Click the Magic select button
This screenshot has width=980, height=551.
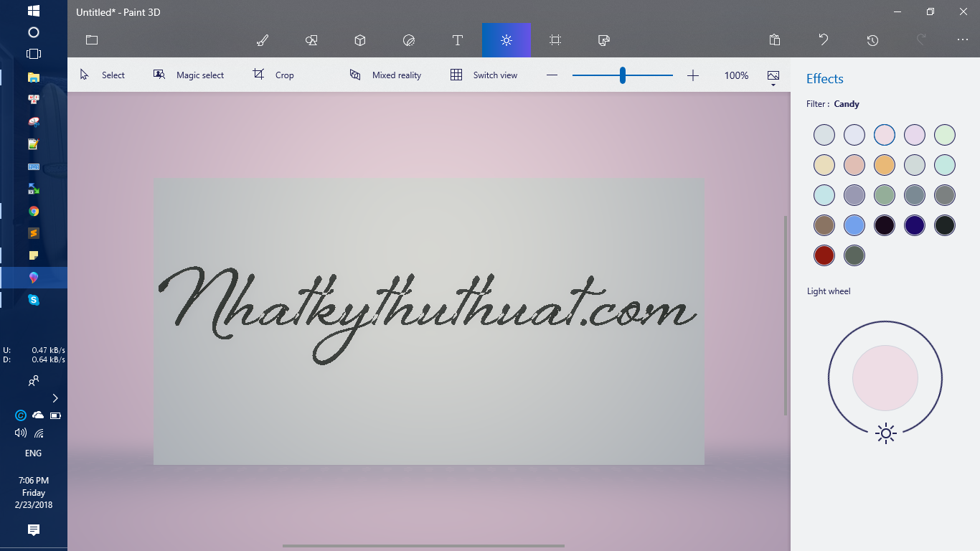point(189,75)
